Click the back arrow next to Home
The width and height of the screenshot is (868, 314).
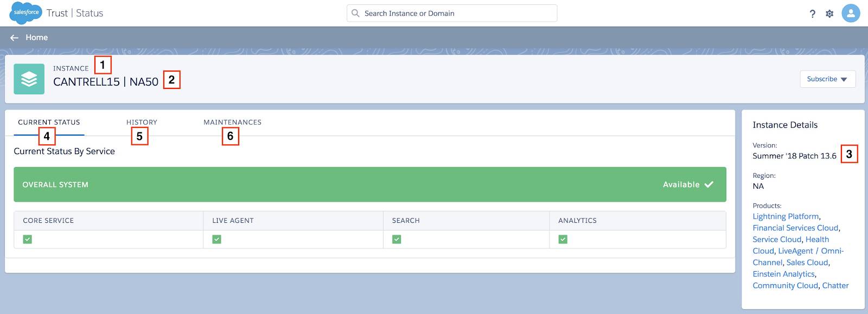click(x=14, y=37)
